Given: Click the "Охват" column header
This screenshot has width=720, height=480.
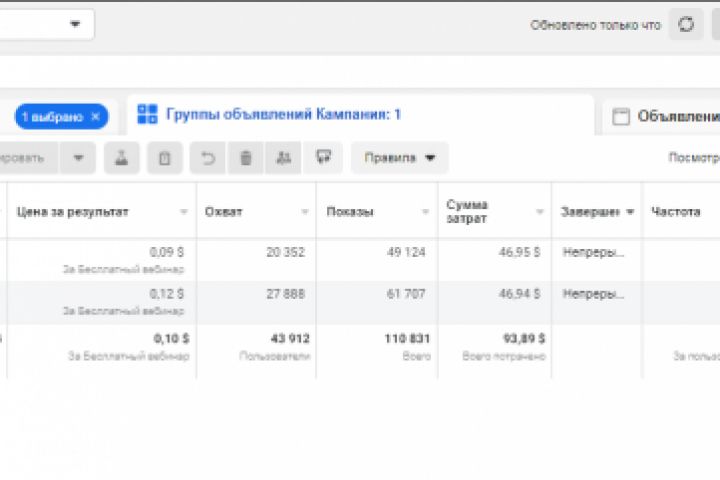Looking at the screenshot, I should point(224,212).
